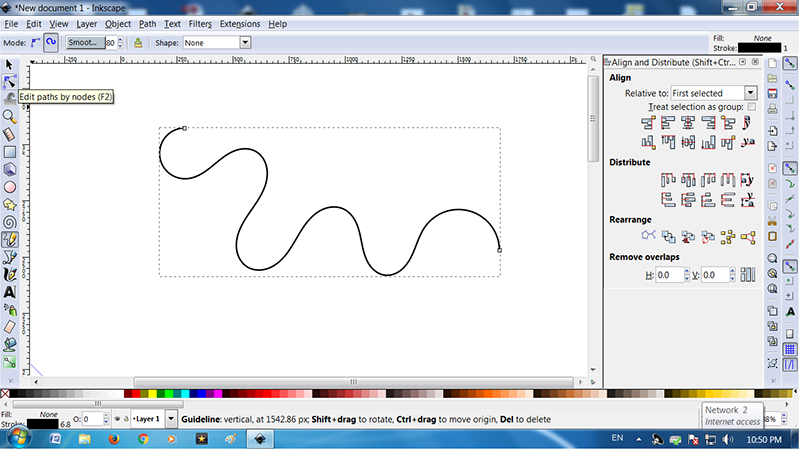Click the opacity O stepper arrows
Screen dimensions: 800x451
pos(106,419)
